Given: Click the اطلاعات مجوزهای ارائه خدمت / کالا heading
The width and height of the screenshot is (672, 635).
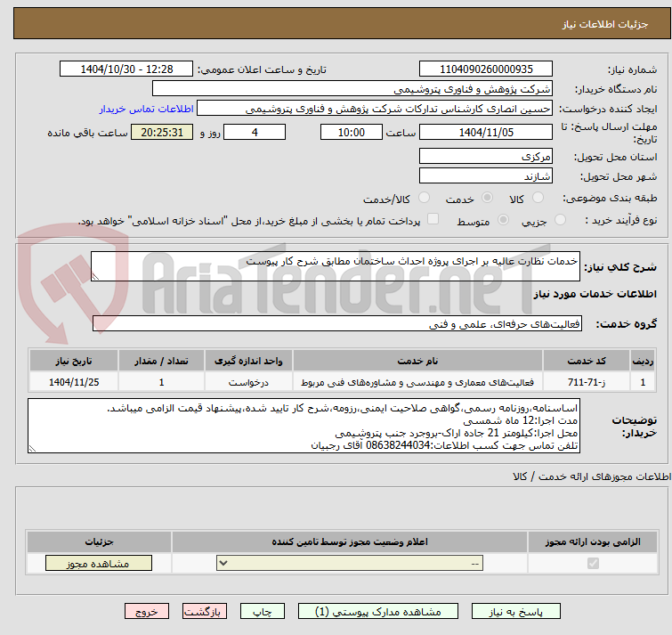Looking at the screenshot, I should coord(592,476).
